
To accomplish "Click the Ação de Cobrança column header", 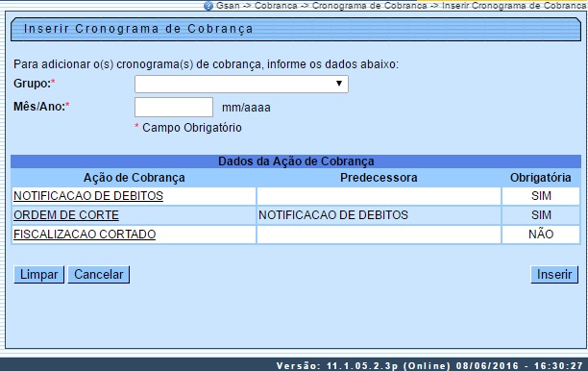I will coord(134,178).
